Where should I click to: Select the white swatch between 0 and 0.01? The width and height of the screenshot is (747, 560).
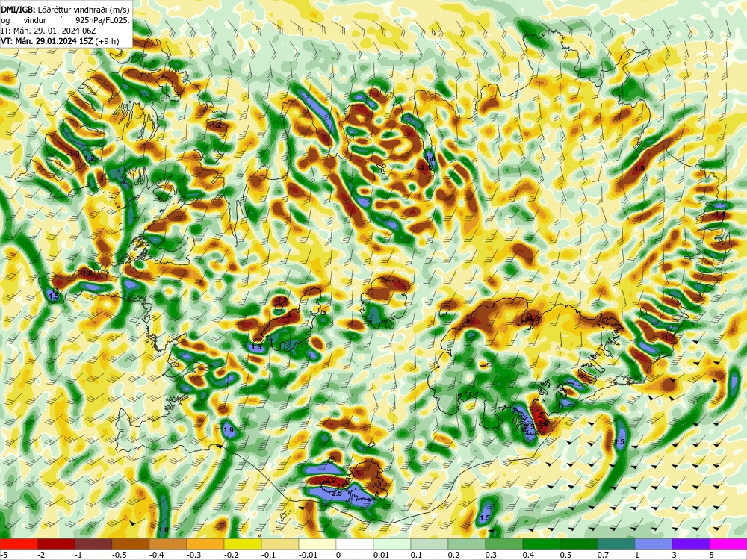coord(355,544)
